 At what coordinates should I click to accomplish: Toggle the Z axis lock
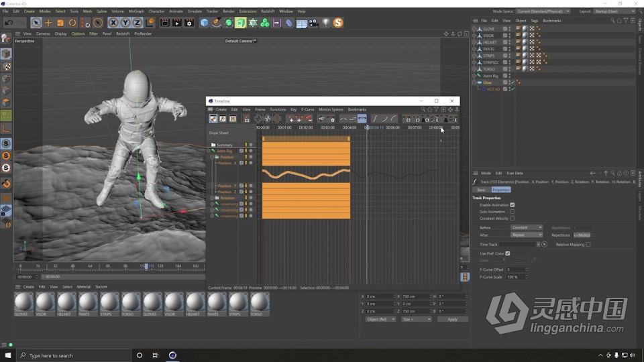137,23
